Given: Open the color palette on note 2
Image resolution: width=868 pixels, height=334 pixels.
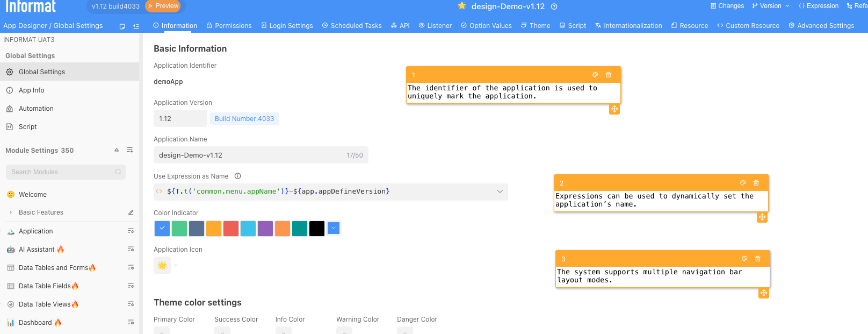Looking at the screenshot, I should click(743, 183).
